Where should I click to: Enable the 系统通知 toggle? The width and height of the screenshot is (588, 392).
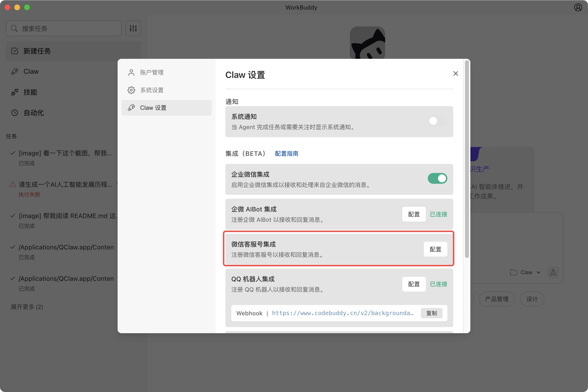(437, 121)
